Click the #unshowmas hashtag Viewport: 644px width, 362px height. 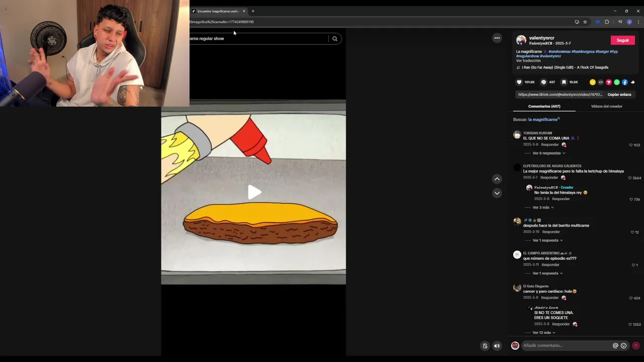[x=559, y=51]
